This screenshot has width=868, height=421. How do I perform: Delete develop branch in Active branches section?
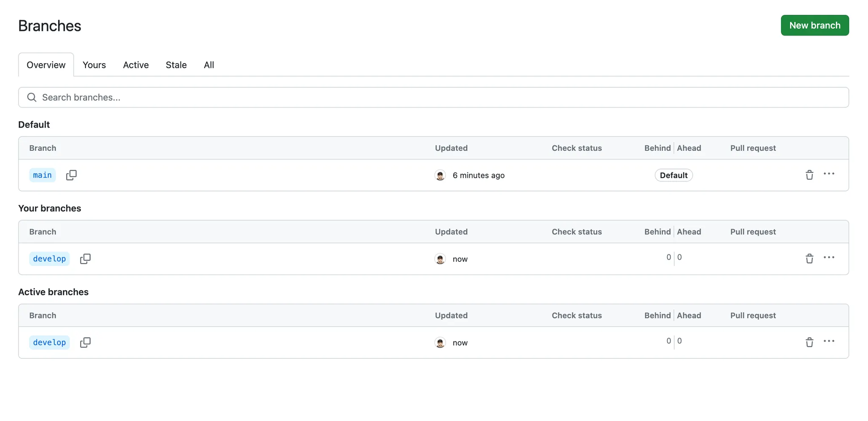coord(809,342)
